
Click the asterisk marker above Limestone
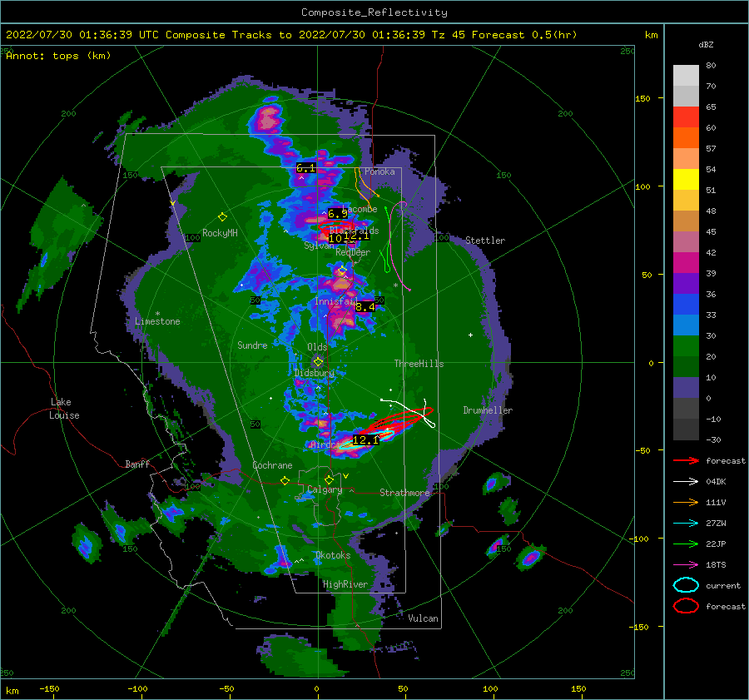tap(157, 314)
